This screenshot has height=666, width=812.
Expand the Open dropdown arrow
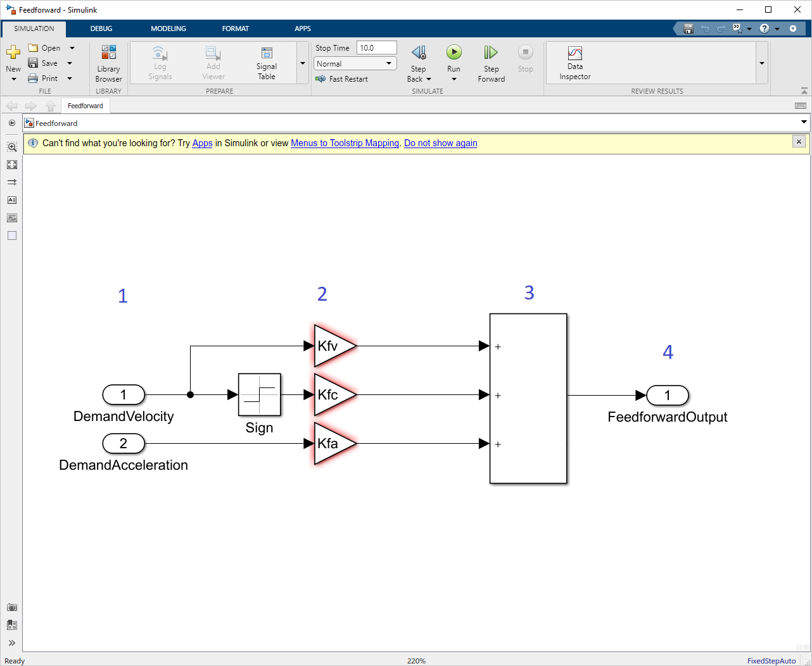click(x=72, y=48)
